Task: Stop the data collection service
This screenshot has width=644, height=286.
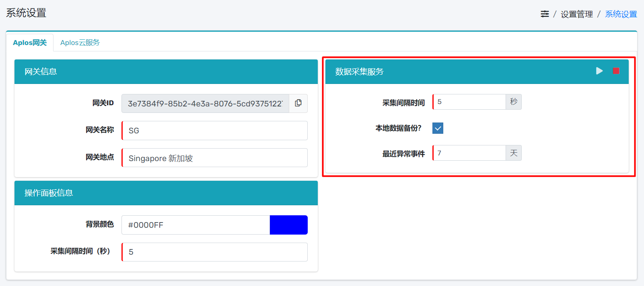Action: tap(615, 71)
